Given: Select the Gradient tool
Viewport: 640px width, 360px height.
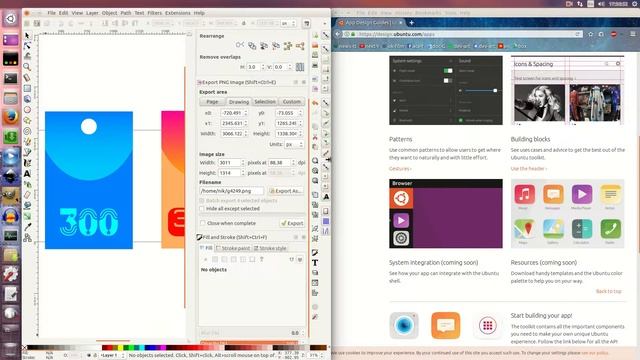Looking at the screenshot, I should click(x=27, y=216).
